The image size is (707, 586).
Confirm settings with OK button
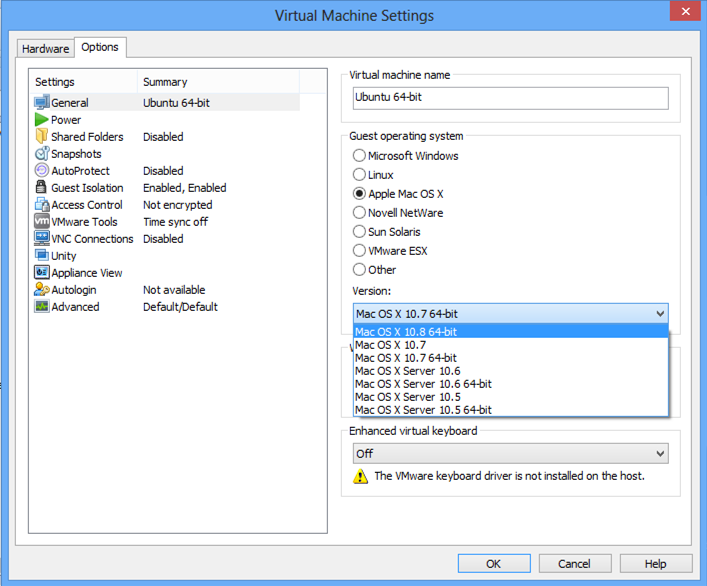coord(494,563)
